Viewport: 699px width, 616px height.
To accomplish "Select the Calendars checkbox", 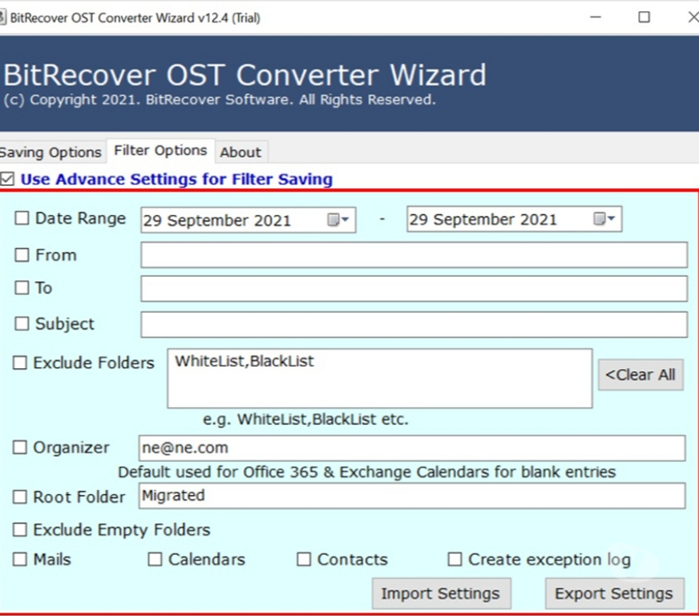I will [155, 559].
